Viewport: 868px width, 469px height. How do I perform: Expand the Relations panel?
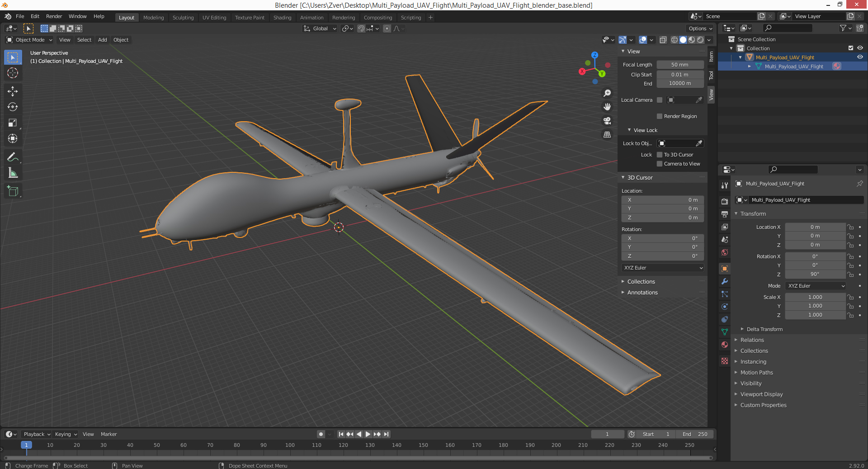(752, 340)
